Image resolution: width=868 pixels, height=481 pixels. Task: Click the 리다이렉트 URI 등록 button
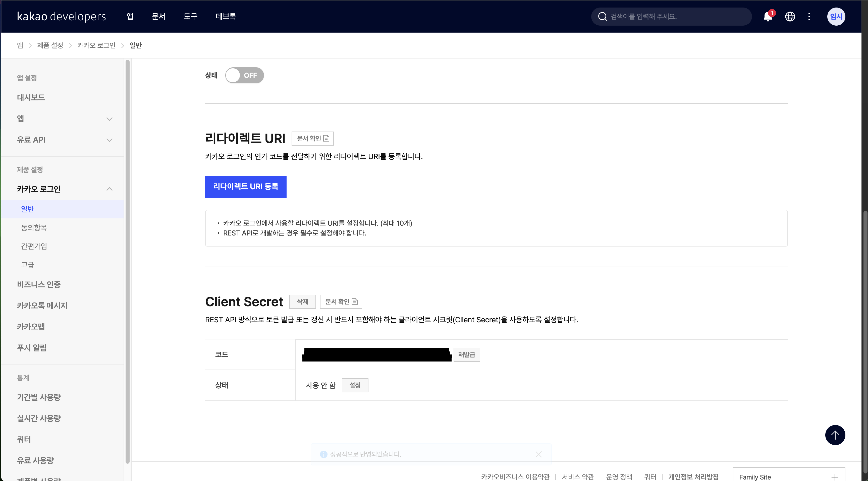246,187
